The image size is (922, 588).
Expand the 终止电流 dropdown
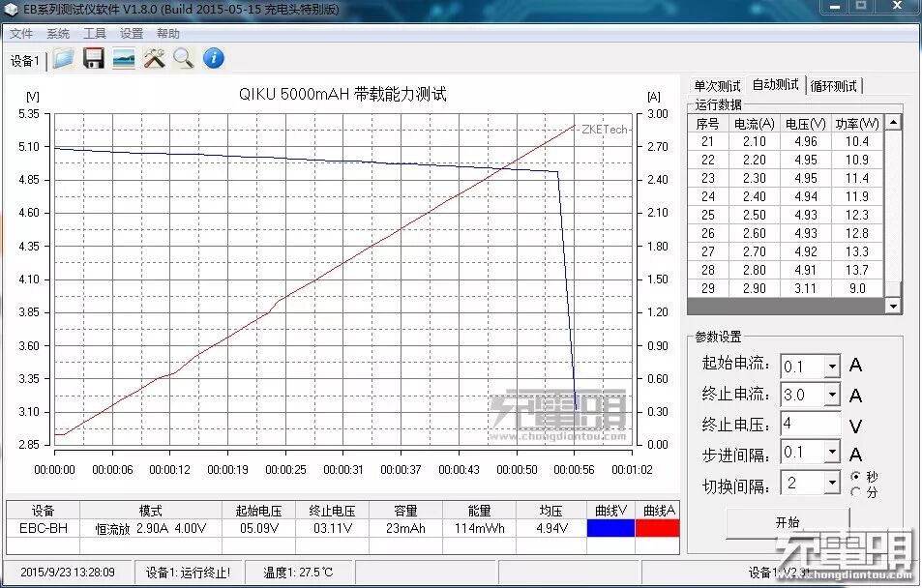click(831, 394)
